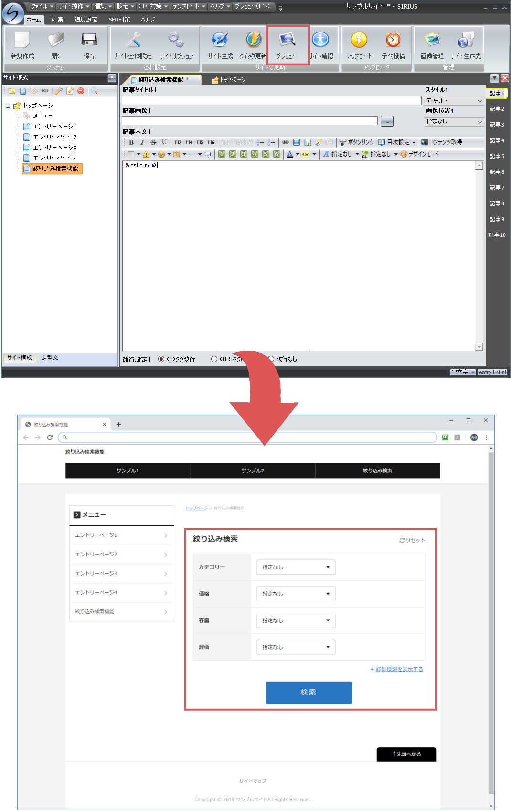Image resolution: width=511 pixels, height=812 pixels.
Task: Click the font color A swatch icon
Action: pos(290,154)
